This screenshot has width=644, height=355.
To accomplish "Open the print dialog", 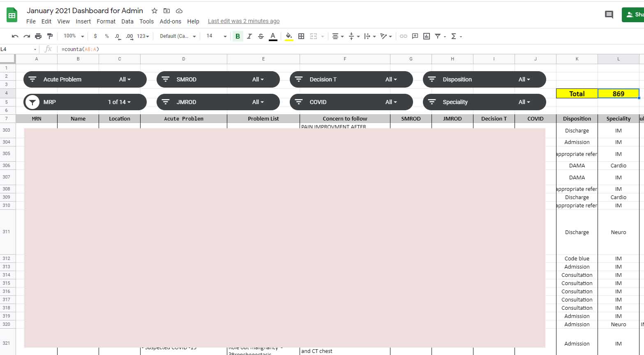I will (x=38, y=36).
